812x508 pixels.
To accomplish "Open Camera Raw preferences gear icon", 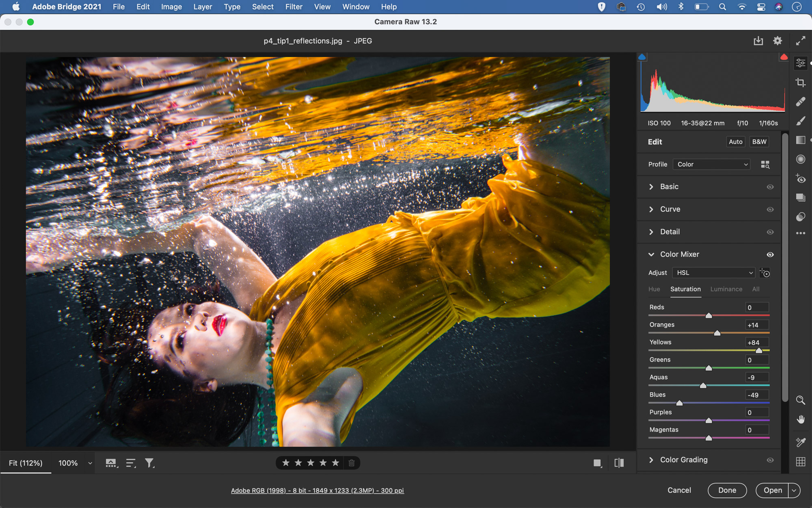I will pos(777,41).
